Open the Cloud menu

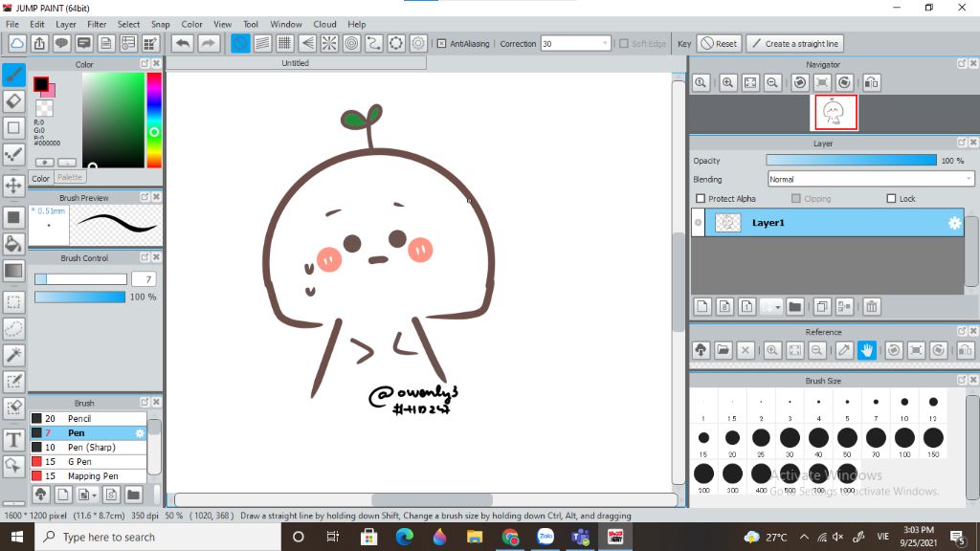(x=324, y=24)
